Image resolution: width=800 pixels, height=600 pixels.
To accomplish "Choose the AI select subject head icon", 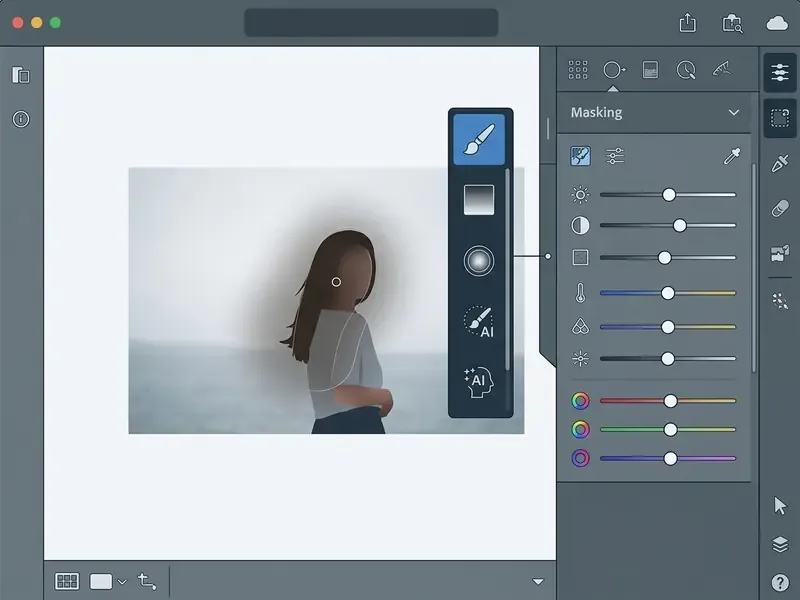I will [x=479, y=382].
